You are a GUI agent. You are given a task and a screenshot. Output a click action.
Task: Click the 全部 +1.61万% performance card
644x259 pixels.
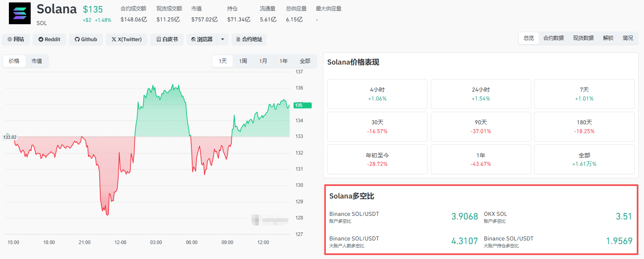pos(584,159)
